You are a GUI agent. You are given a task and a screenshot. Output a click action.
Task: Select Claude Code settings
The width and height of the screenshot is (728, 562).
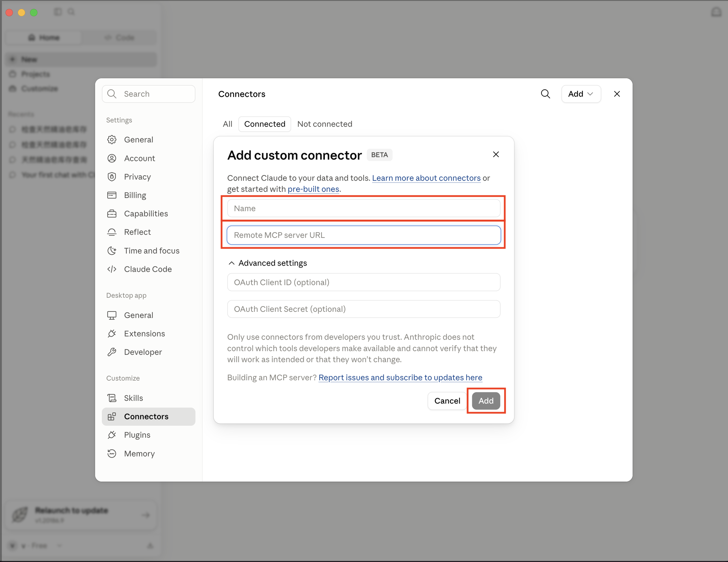148,269
